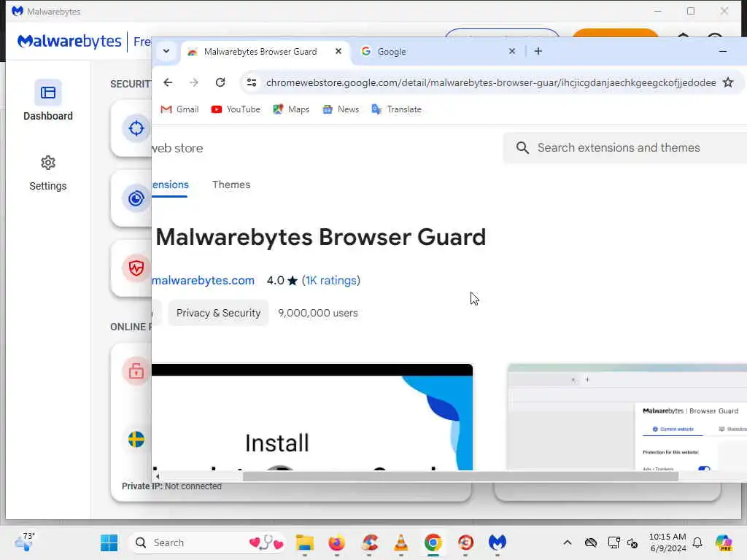Click the Malwarebytes Browser Guard heading
The image size is (747, 560).
321,237
